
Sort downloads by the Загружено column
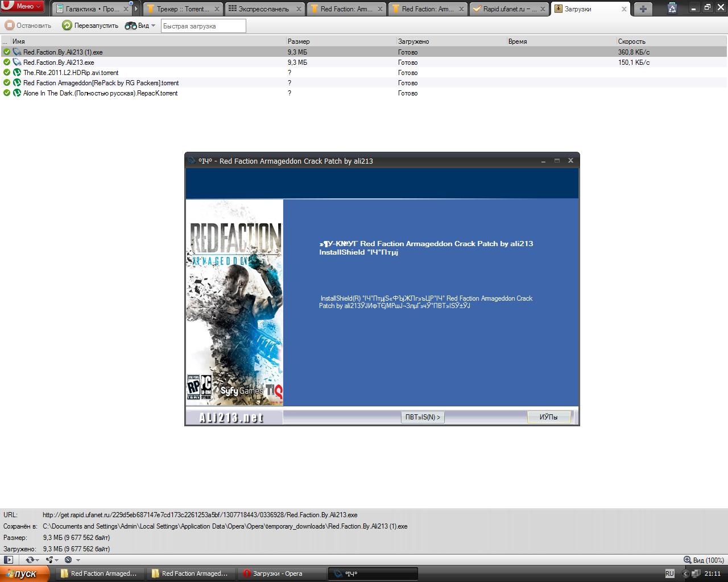click(451, 41)
